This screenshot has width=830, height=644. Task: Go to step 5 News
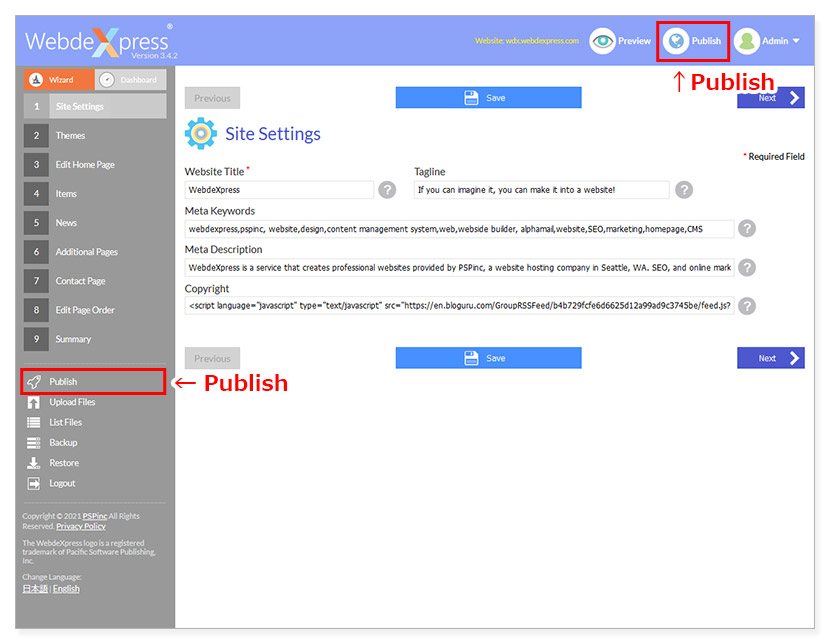(x=95, y=223)
